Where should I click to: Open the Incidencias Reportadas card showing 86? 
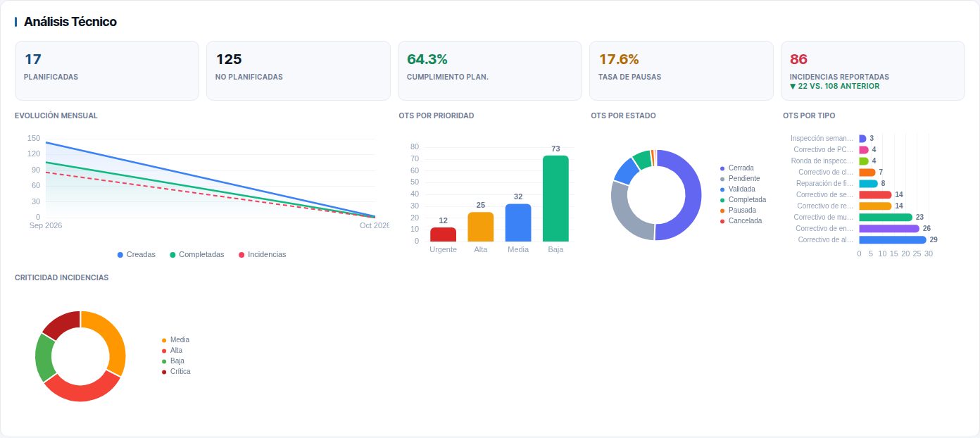pos(873,70)
